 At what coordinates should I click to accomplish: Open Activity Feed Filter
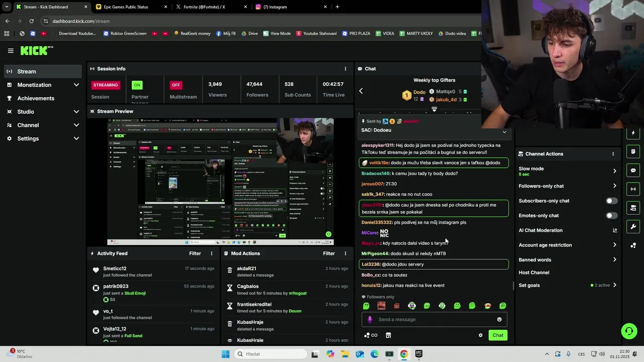point(195,253)
